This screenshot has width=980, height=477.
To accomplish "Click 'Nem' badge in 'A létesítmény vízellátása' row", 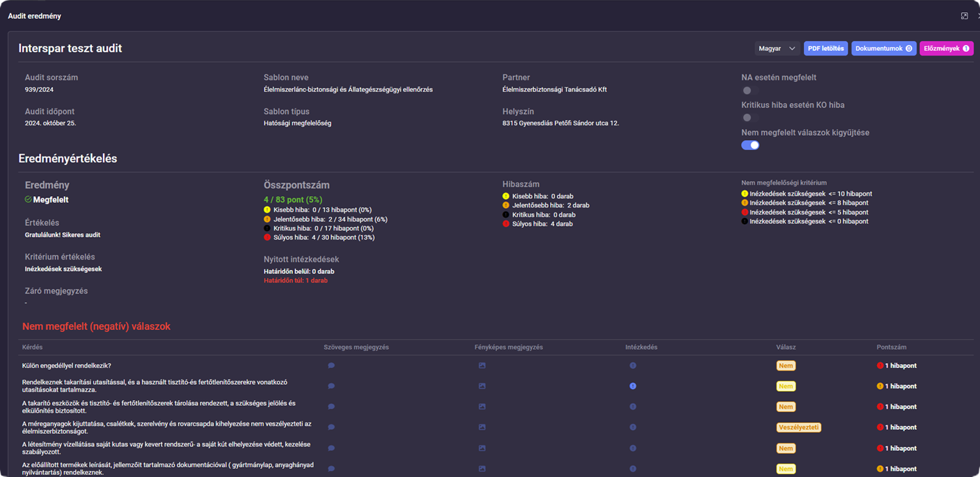I will [786, 448].
